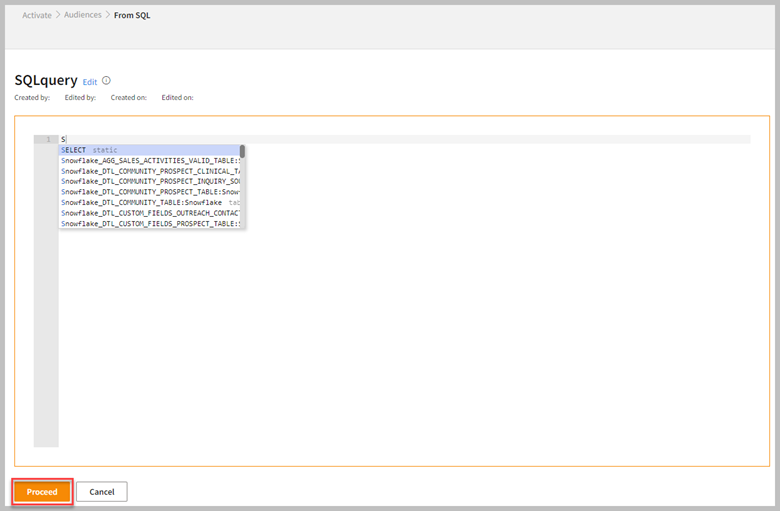Image resolution: width=780 pixels, height=511 pixels.
Task: Click the SQLquery title heading
Action: click(46, 80)
